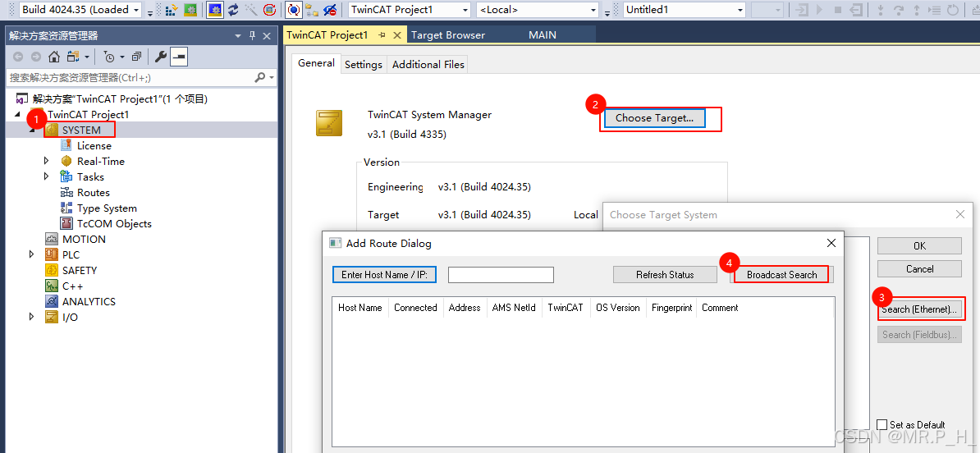This screenshot has width=980, height=453.
Task: Select the SYSTEM tree item
Action: tap(81, 130)
